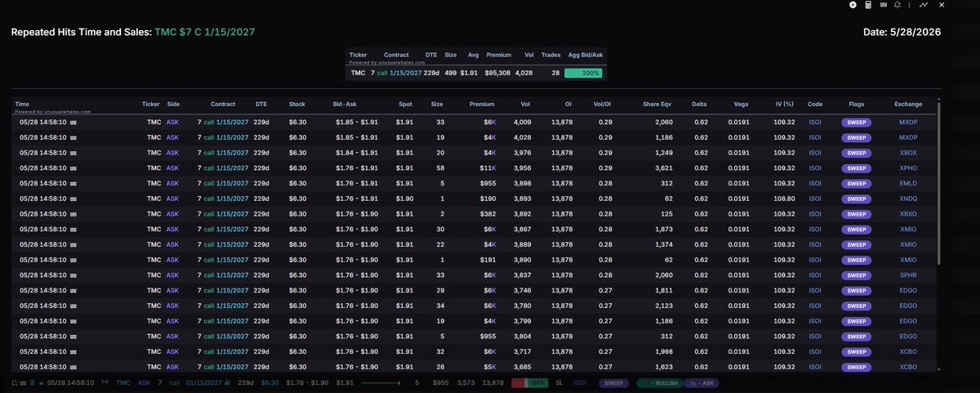
Task: Click flow icon beside time in 4,028 volume row
Action: 73,136
